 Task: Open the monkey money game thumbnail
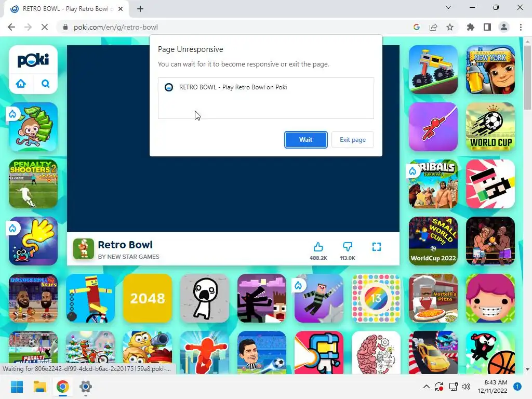tap(33, 127)
